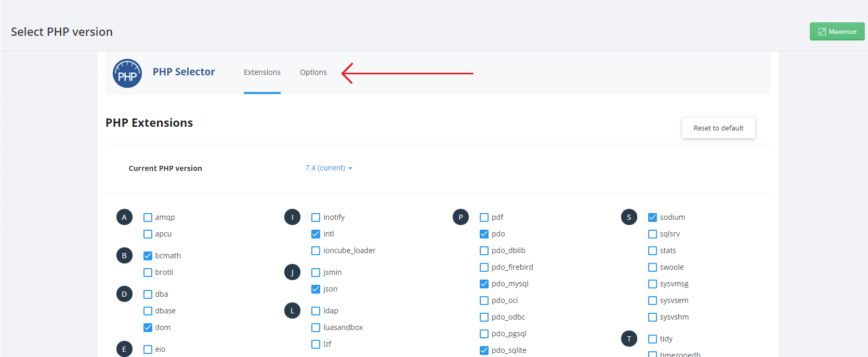The width and height of the screenshot is (868, 357).
Task: Select the Extensions tab
Action: [x=262, y=72]
